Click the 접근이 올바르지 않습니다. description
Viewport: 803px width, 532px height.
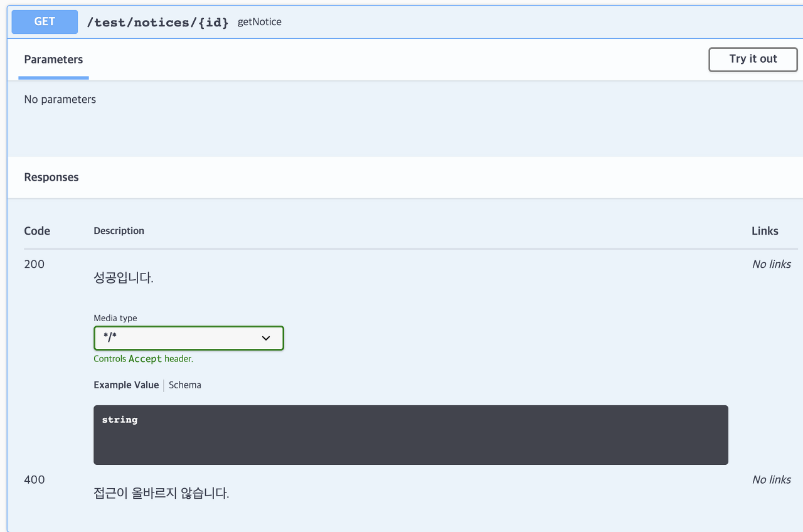(161, 494)
